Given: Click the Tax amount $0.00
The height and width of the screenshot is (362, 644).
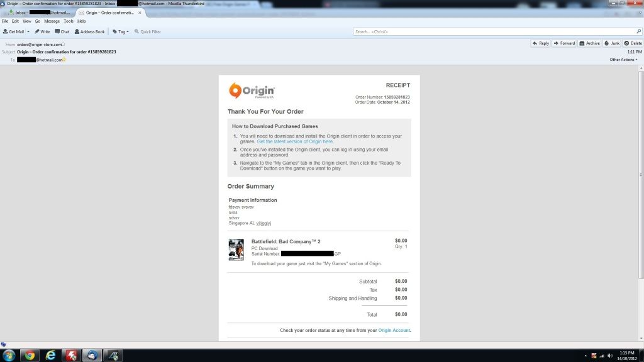Looking at the screenshot, I should click(401, 290).
